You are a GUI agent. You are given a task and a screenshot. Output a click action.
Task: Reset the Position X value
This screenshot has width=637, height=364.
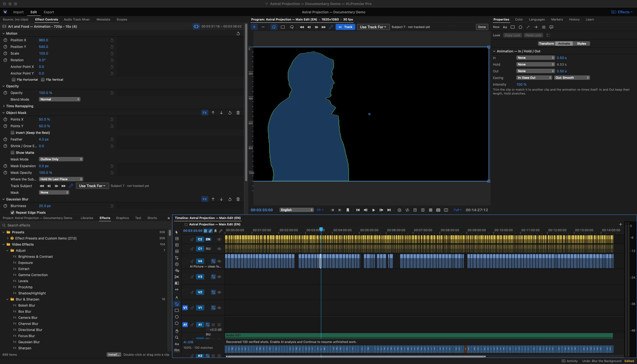click(112, 40)
